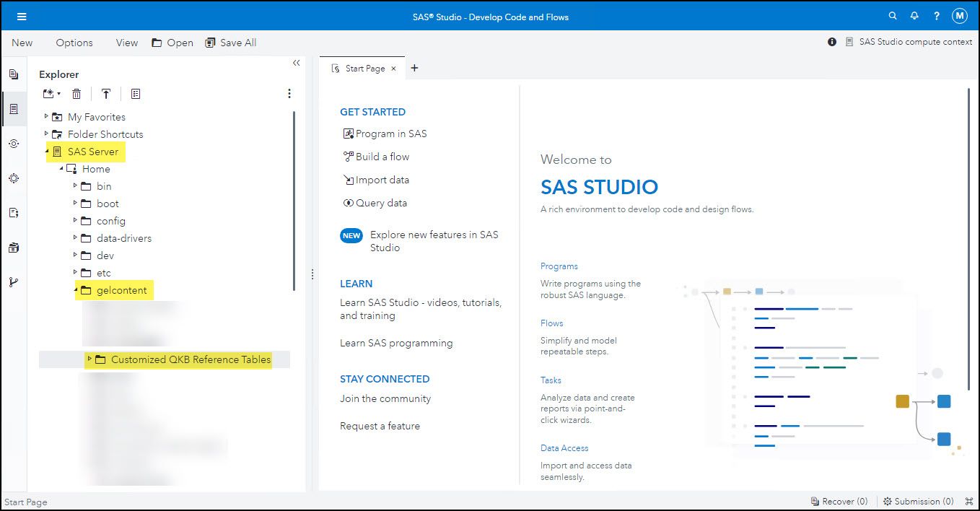Click Submission (0) in the status bar
Viewport: 980px width, 511px height.
[918, 501]
